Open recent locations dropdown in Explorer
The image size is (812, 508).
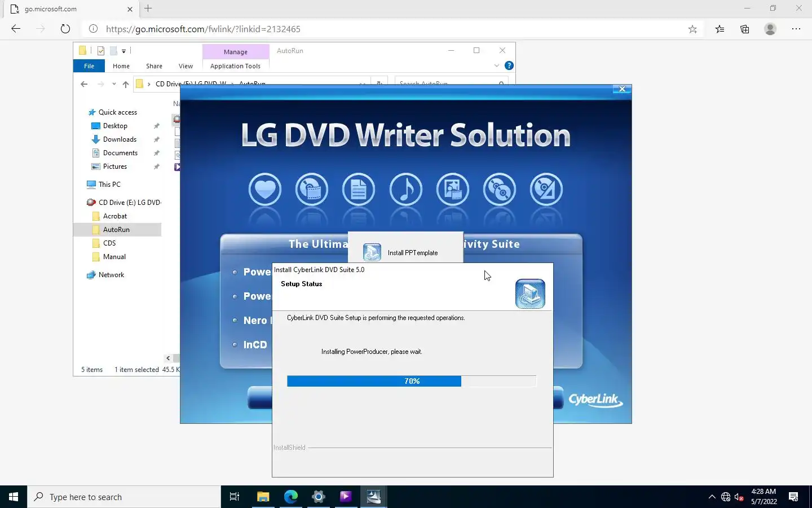114,84
